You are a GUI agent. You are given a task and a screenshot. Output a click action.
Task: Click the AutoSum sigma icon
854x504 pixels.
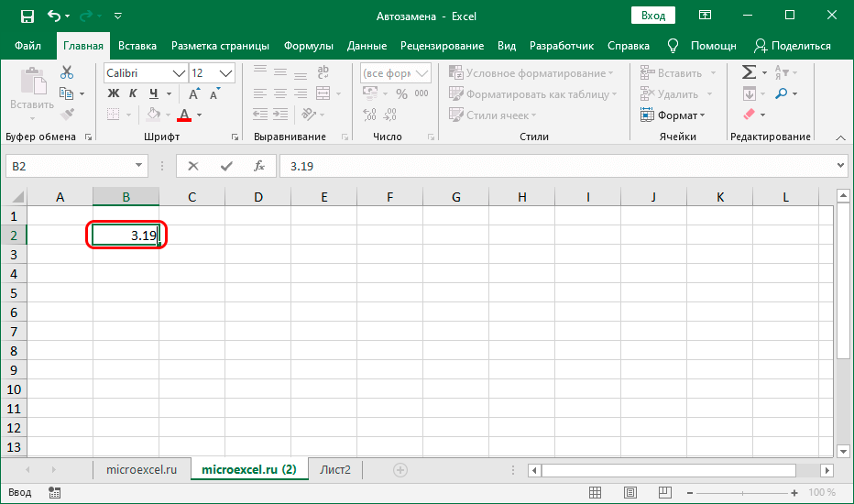pos(749,72)
